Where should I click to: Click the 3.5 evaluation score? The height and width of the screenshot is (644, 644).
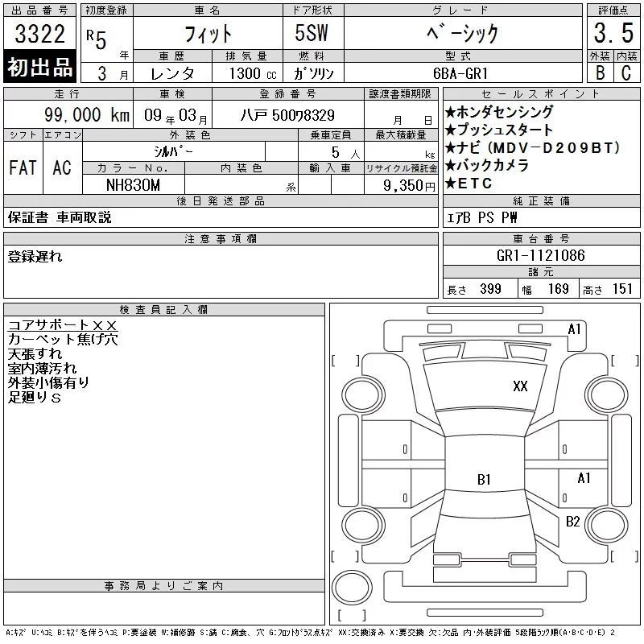(x=613, y=33)
